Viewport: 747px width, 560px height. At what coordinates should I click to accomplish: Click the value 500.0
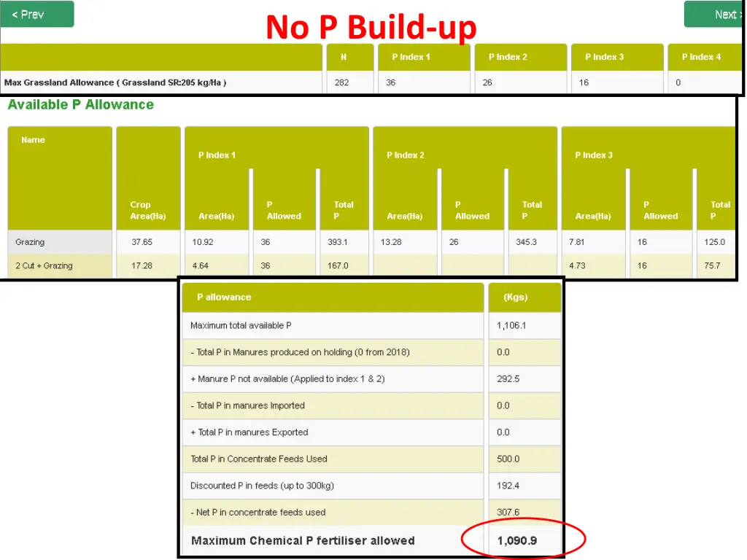(x=508, y=459)
